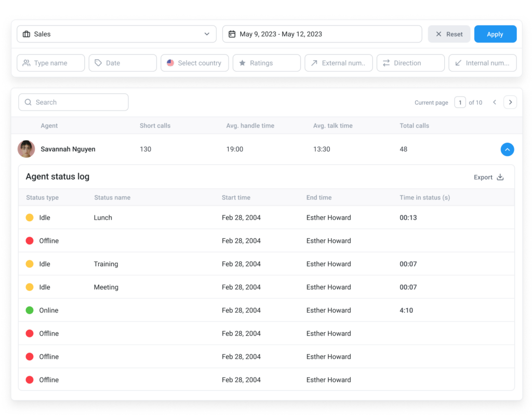The image size is (532, 420).
Task: Click the Export download icon
Action: (x=500, y=177)
